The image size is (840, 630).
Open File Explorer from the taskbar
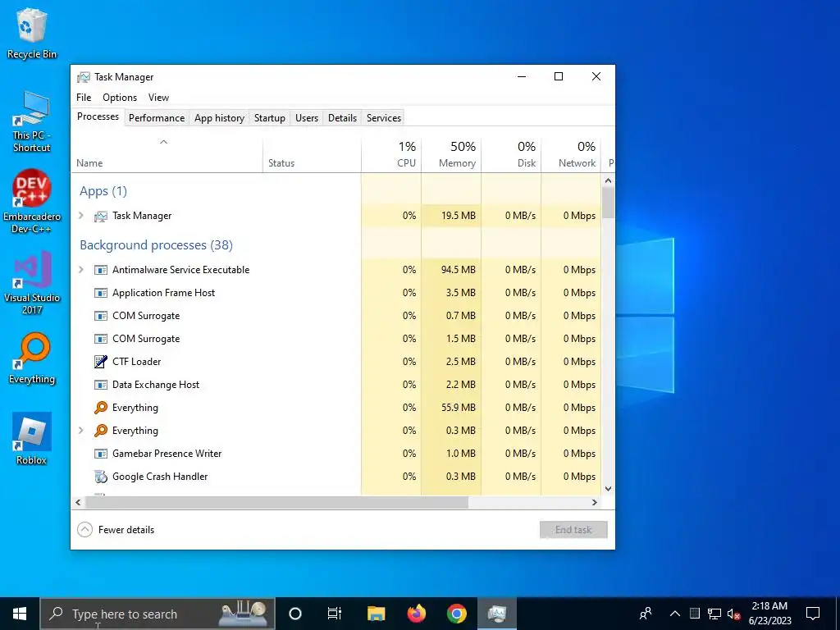pos(376,614)
